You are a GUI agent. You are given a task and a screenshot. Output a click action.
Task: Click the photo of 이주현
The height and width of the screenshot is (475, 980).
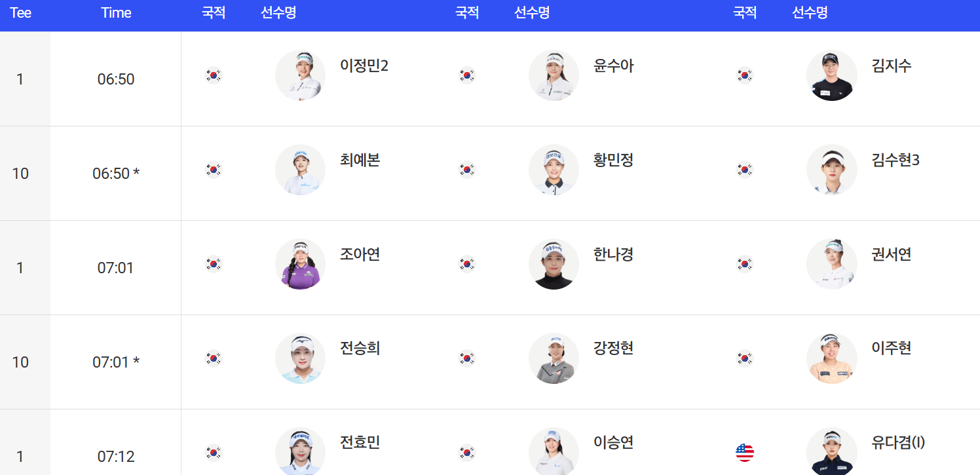click(832, 358)
